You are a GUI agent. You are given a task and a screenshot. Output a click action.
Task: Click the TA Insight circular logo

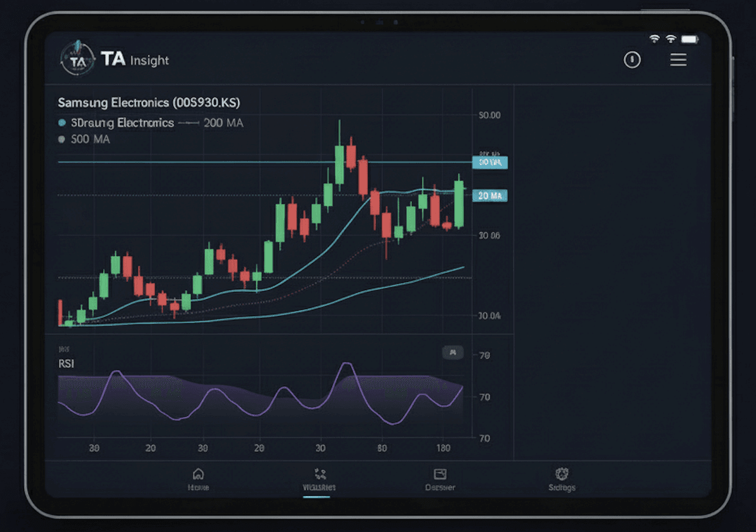point(77,59)
